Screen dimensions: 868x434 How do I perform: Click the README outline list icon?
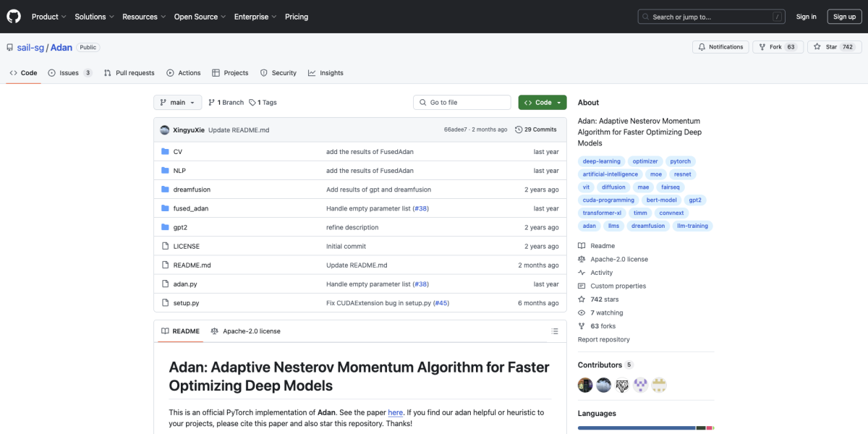click(555, 331)
